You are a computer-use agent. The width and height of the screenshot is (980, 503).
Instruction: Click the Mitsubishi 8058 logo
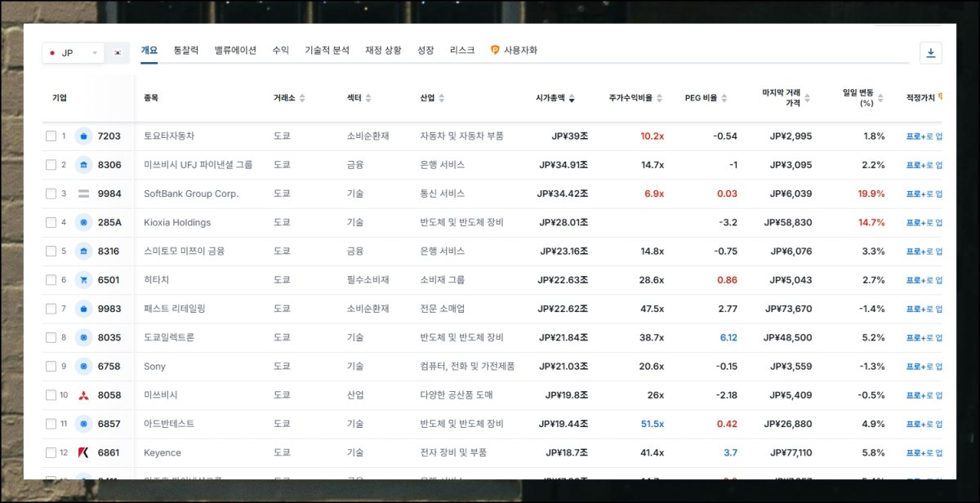click(x=83, y=395)
